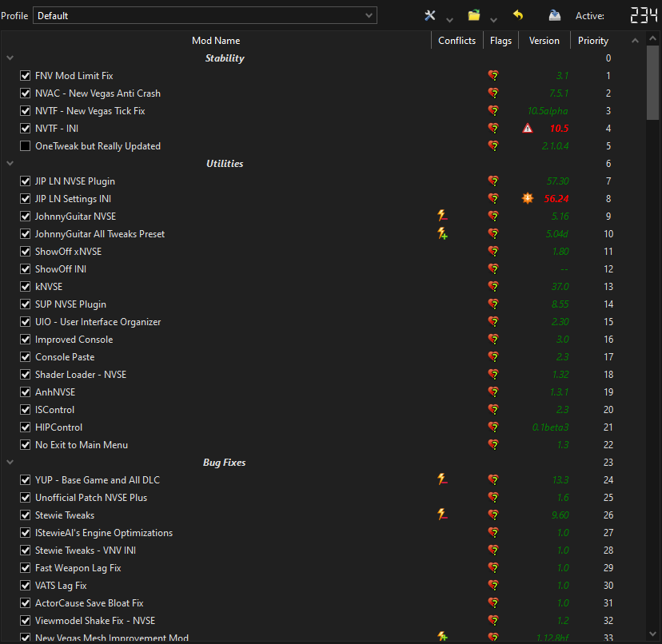This screenshot has height=644, width=662.
Task: Click the heart flag icon for SUP NVSE Plugin
Action: pos(493,304)
